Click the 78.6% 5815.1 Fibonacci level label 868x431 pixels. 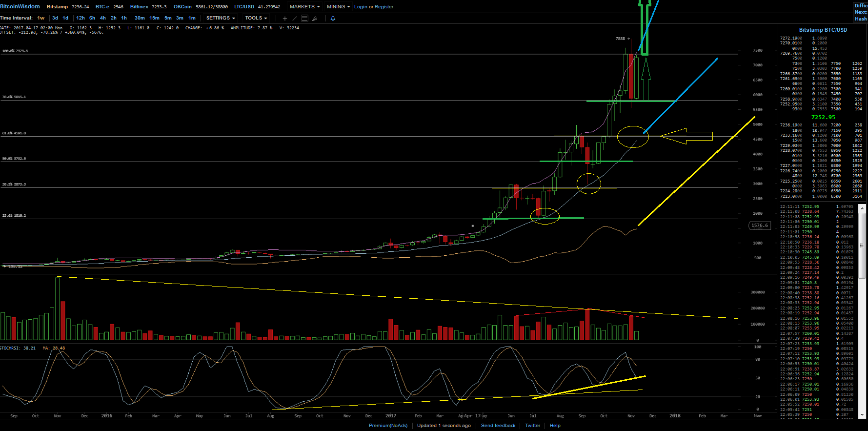14,97
